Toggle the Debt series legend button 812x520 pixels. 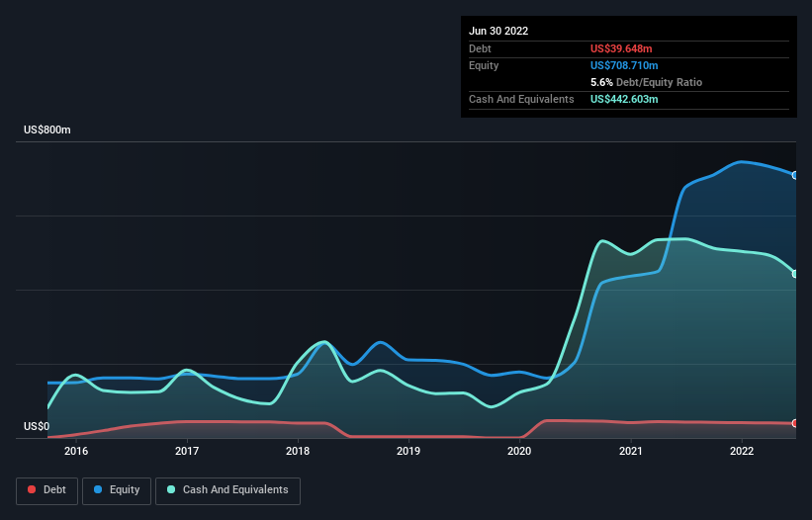(x=46, y=490)
